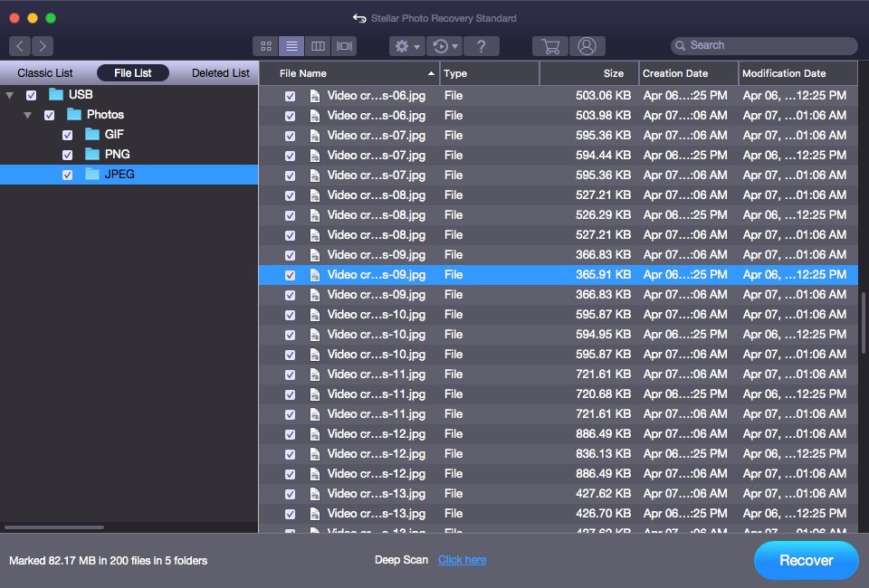
Task: Collapse the USB tree node
Action: tap(9, 93)
